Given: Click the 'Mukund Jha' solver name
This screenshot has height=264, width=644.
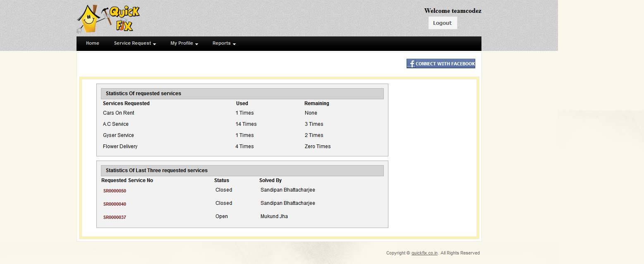Looking at the screenshot, I should pyautogui.click(x=274, y=216).
